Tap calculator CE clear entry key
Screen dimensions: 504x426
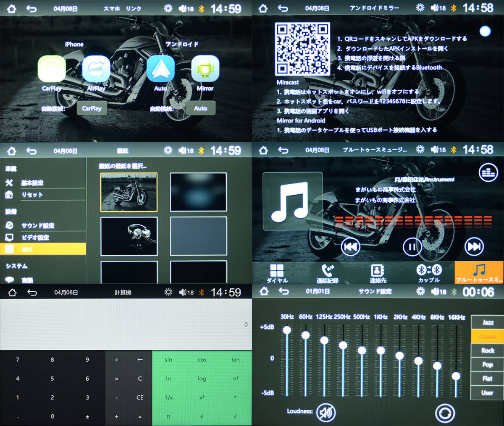[x=140, y=397]
